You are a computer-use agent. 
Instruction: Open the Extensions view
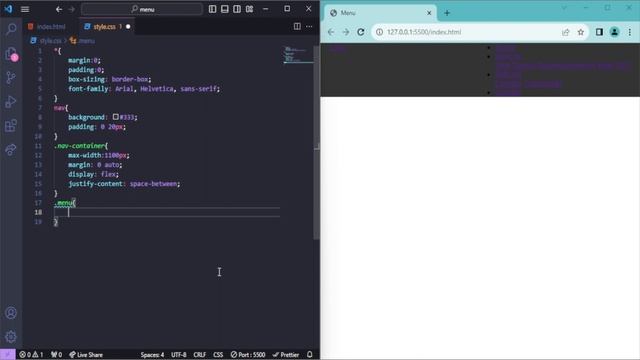(x=11, y=125)
